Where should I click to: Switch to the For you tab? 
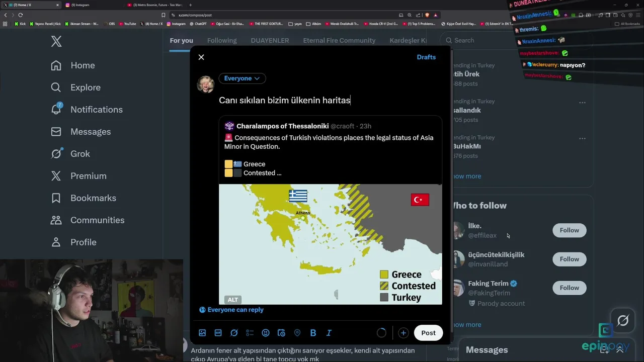[x=181, y=40]
